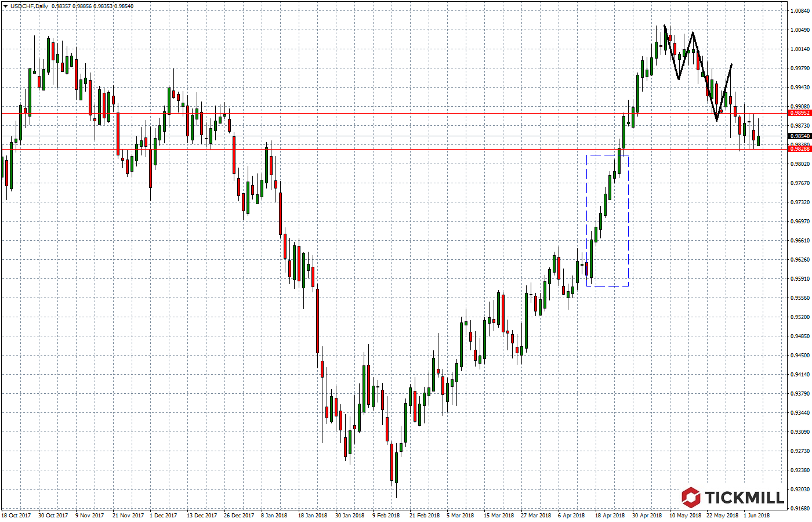Click the 9 Nov 2017 date label

91,515
